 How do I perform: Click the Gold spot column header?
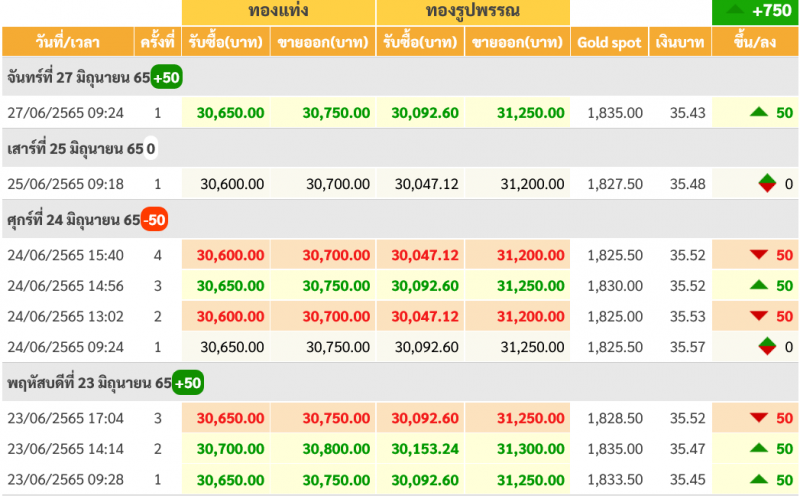(x=609, y=42)
